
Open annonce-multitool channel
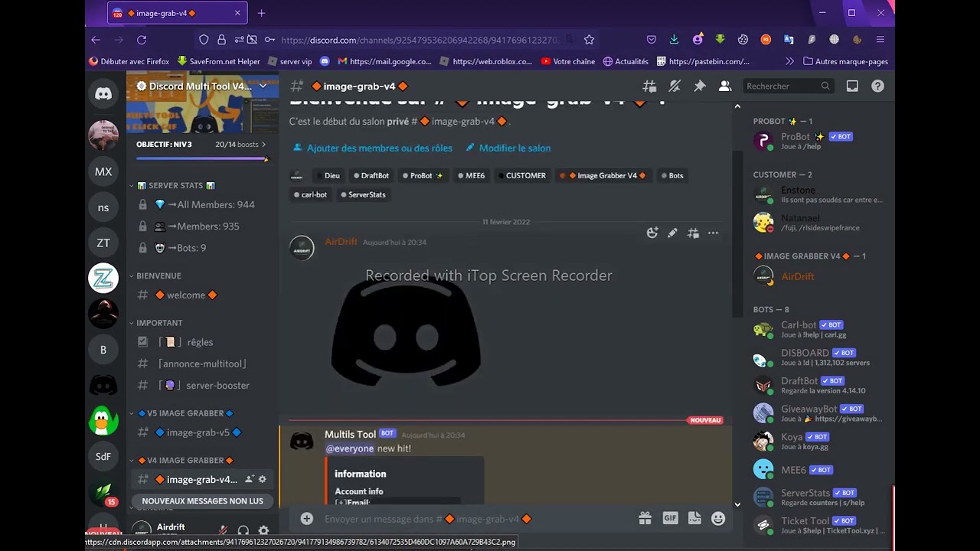click(202, 364)
